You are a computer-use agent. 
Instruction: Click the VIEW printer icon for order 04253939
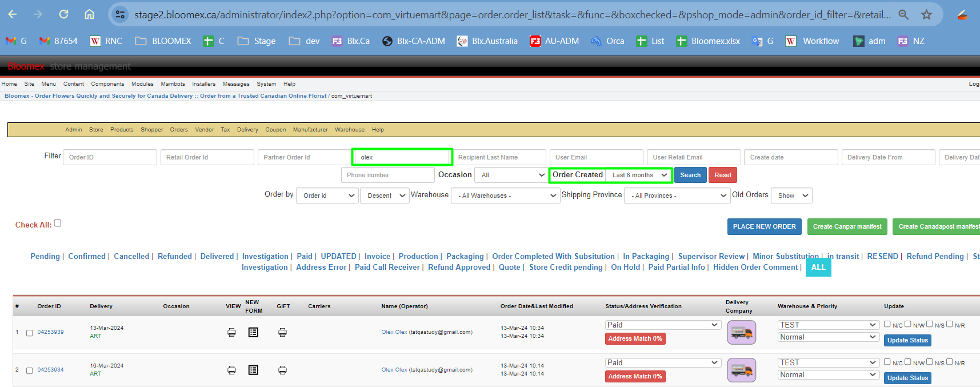tap(231, 332)
